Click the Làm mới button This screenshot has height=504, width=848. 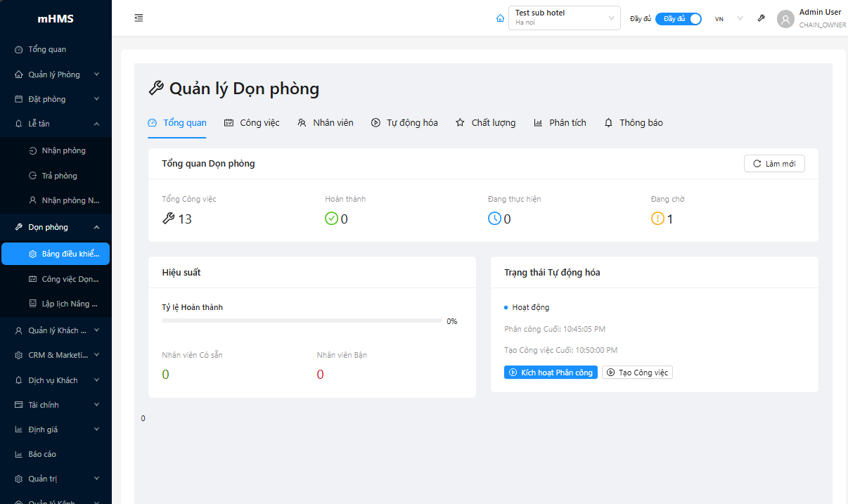[x=774, y=163]
